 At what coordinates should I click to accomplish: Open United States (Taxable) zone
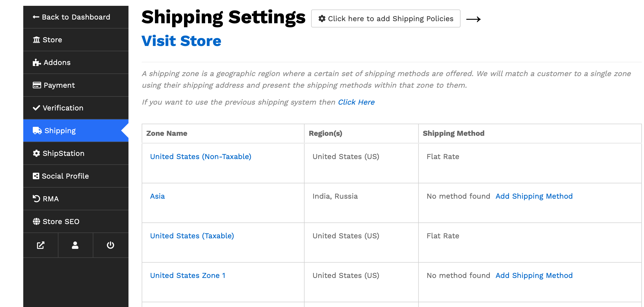pos(192,236)
